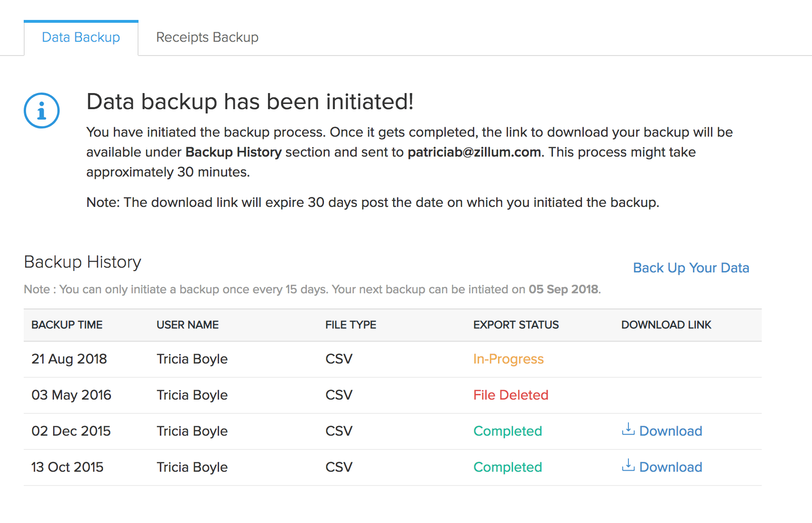Click the Export Status column header
Viewport: 812px width, 523px height.
tap(516, 325)
